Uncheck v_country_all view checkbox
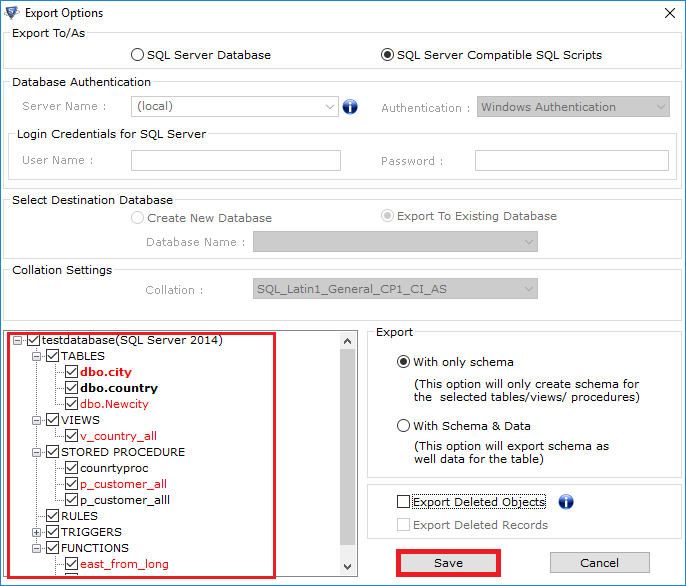 72,436
